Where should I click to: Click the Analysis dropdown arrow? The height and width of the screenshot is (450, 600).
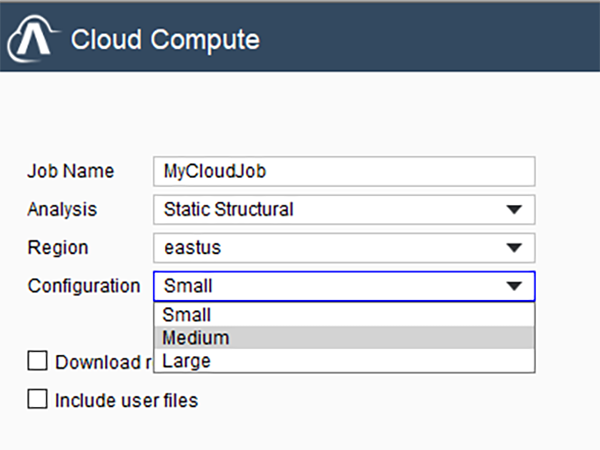tap(514, 210)
